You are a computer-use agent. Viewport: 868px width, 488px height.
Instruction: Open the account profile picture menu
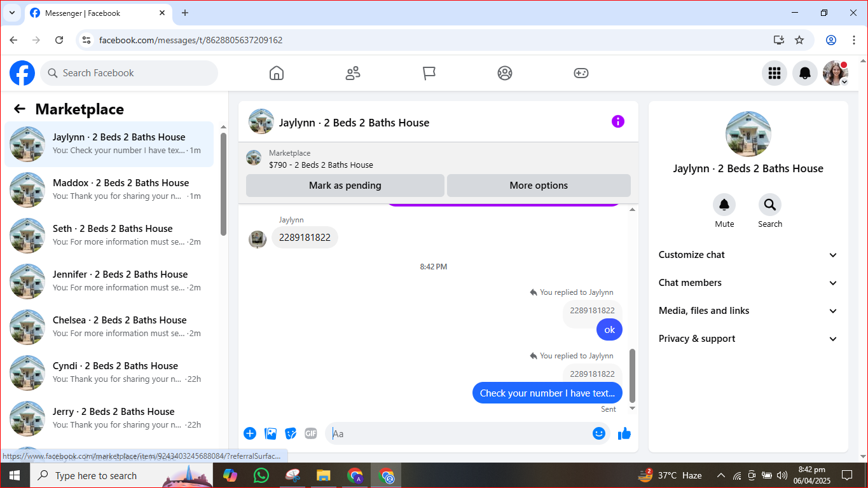836,73
